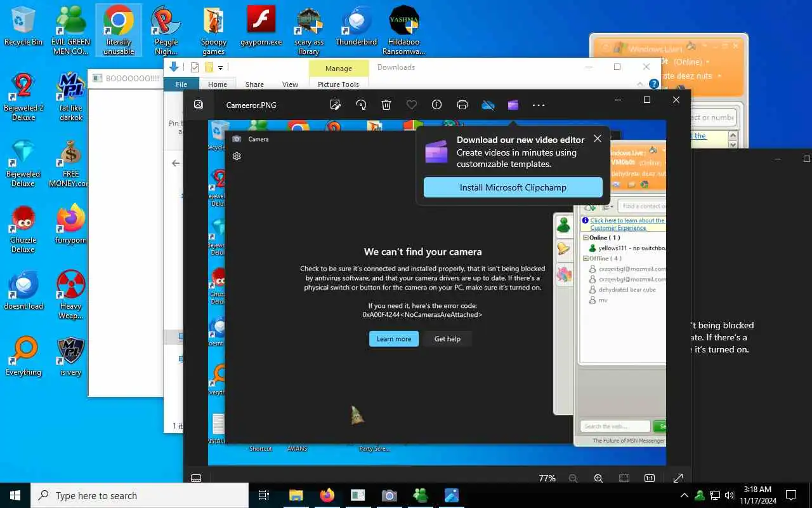Select the Recycle Bin desktop icon
This screenshot has height=508, width=812.
pos(23,27)
